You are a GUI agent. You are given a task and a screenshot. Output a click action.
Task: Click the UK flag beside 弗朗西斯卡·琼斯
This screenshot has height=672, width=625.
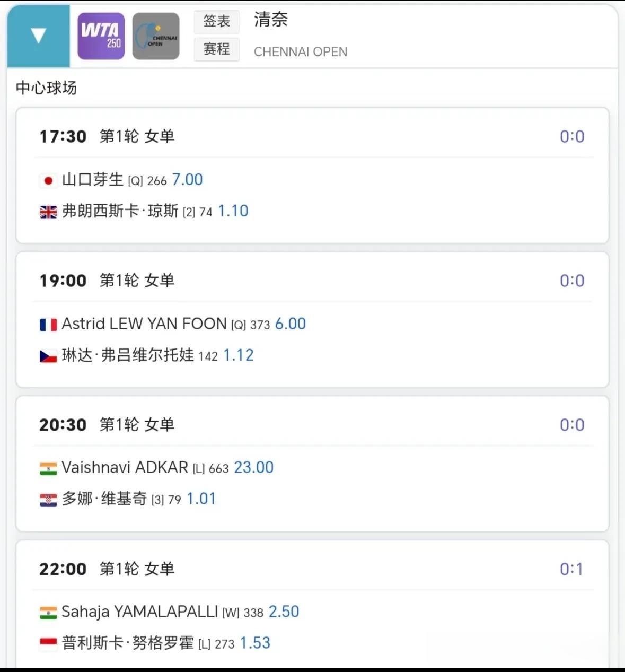pos(48,212)
